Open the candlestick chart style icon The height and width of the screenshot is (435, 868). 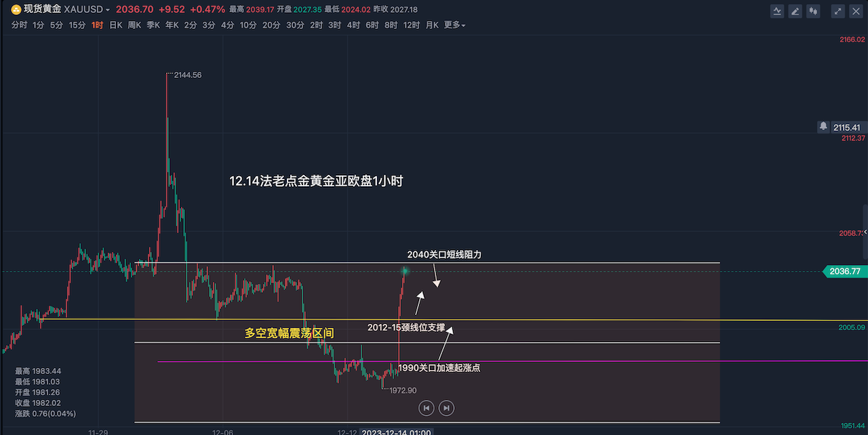(813, 11)
